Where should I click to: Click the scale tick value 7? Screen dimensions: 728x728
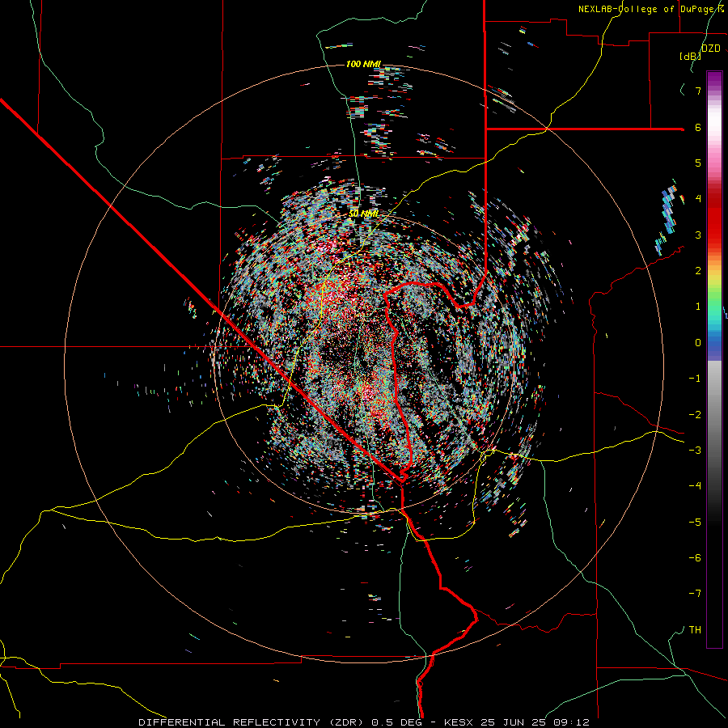tap(698, 91)
